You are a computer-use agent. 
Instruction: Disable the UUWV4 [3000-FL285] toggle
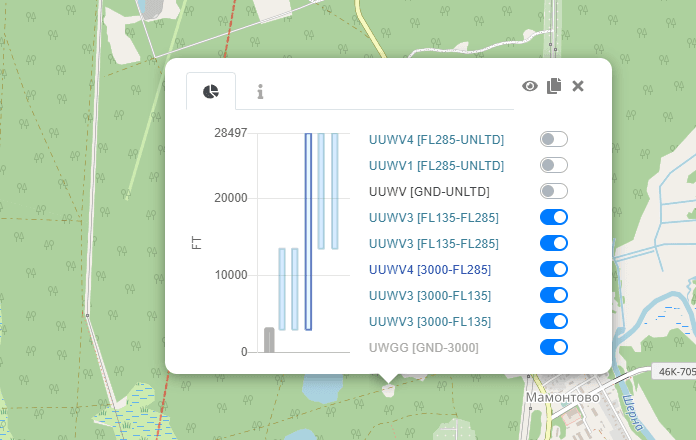(x=553, y=269)
